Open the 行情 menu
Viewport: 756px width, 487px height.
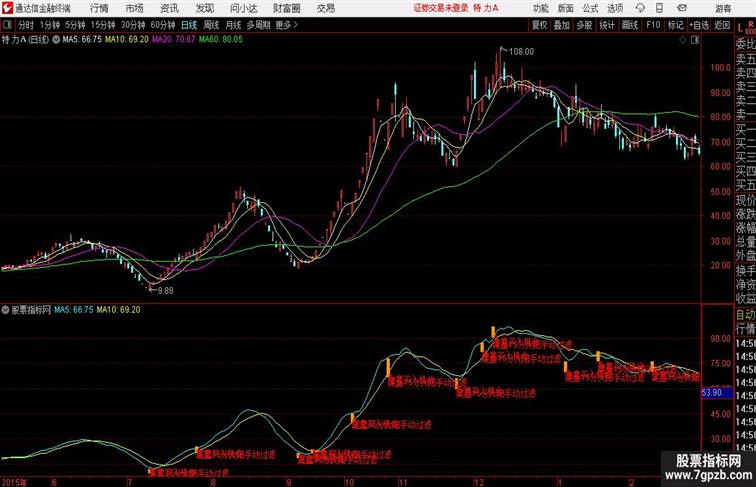click(99, 8)
